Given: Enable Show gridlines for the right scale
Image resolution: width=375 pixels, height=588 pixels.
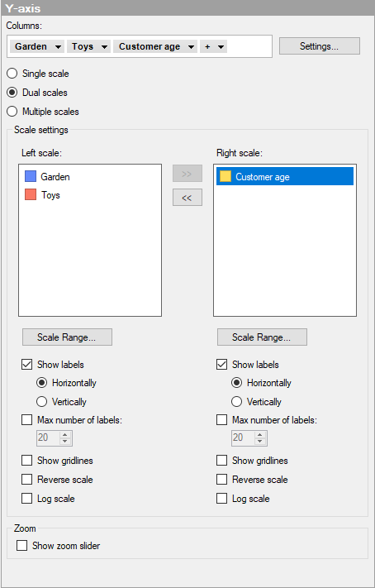Looking at the screenshot, I should (x=221, y=461).
